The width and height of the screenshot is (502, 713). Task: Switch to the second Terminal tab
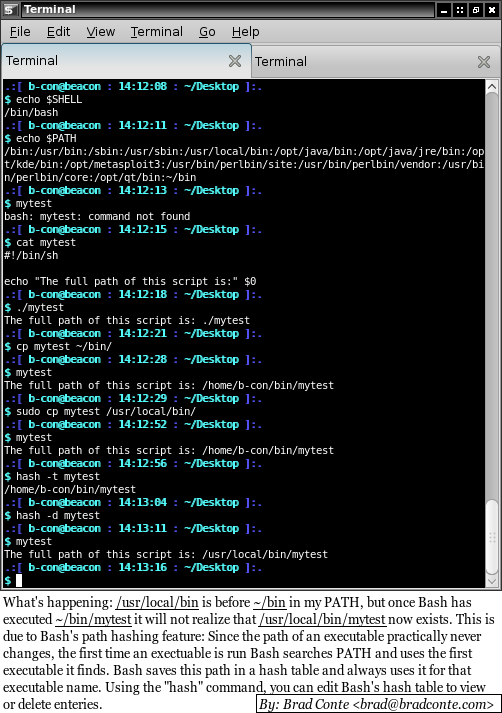[376, 61]
